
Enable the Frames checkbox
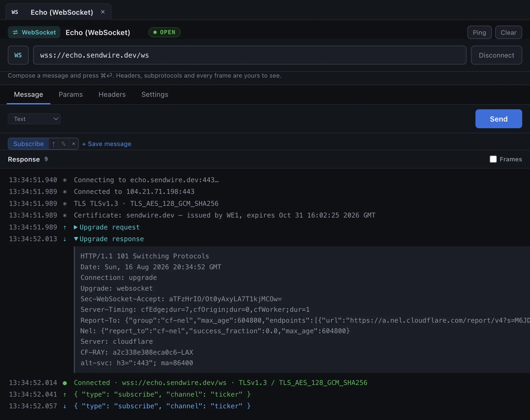point(493,159)
